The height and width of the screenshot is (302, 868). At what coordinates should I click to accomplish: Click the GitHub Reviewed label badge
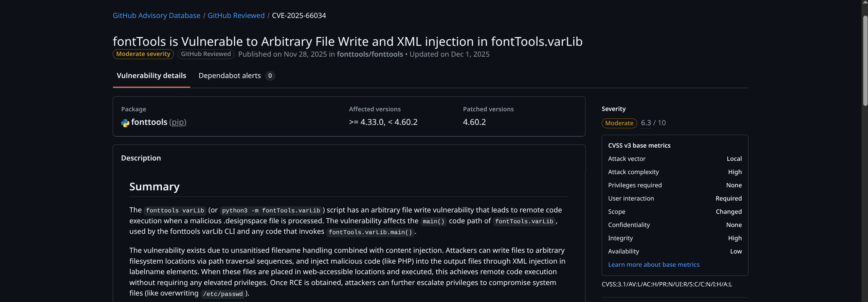(x=206, y=54)
